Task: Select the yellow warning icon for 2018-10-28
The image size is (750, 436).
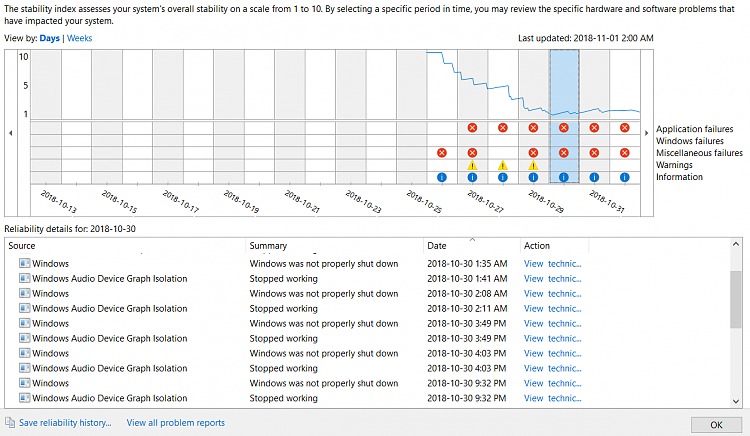Action: click(x=503, y=165)
